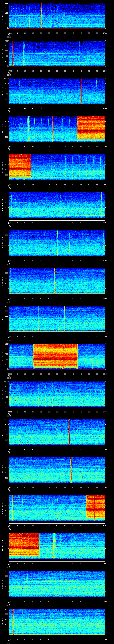Select the 6:21:00 spectrogram panel
This screenshot has width=114, height=644.
57,205
